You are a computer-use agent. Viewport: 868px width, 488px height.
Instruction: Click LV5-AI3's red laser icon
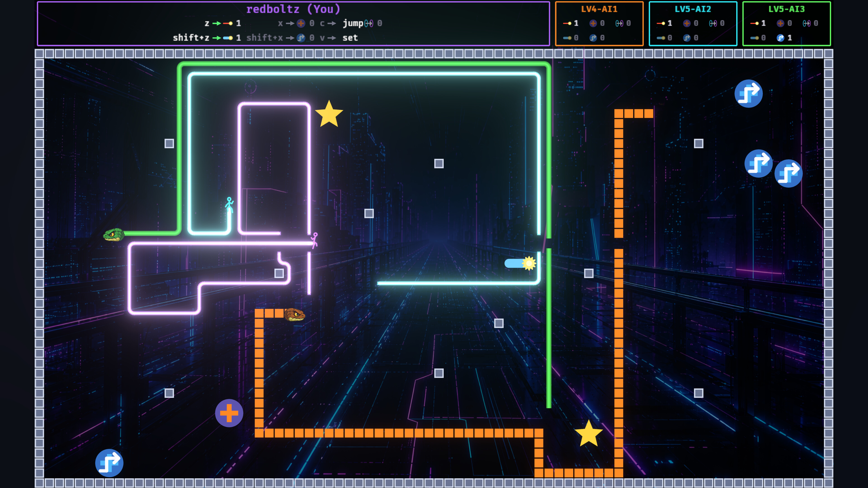[755, 23]
